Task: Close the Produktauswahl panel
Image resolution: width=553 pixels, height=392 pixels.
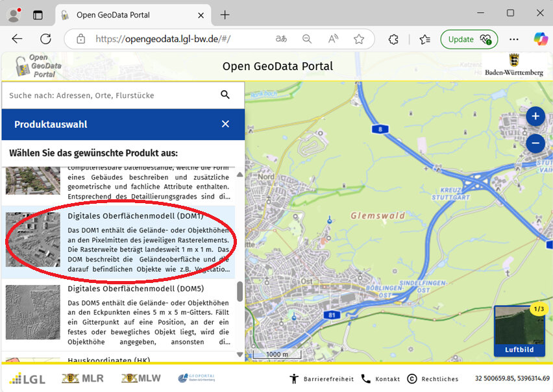Action: click(x=225, y=124)
